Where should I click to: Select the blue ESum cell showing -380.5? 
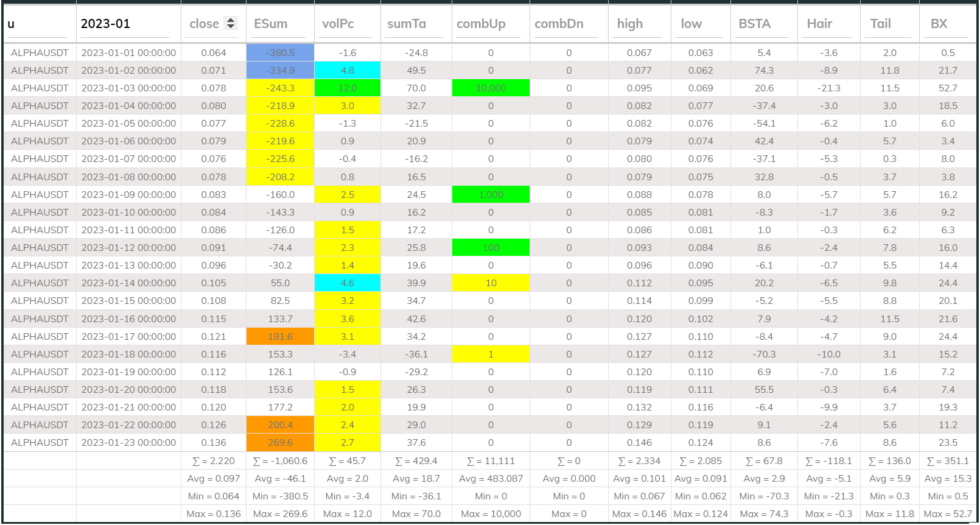click(280, 53)
